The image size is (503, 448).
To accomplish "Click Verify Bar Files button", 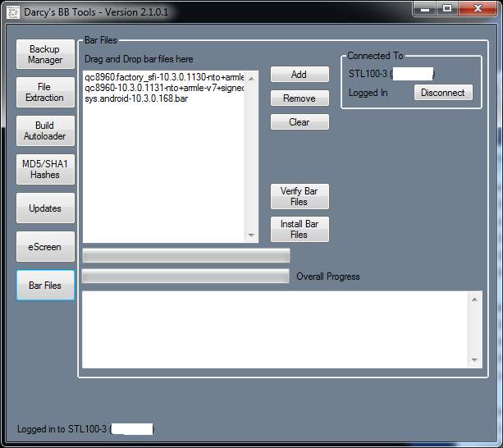I will tap(300, 196).
